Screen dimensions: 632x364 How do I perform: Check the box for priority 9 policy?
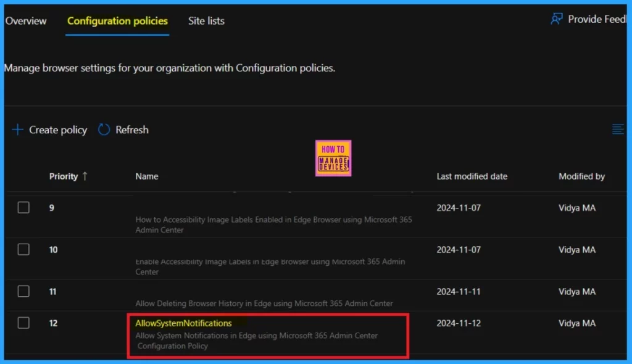(23, 207)
